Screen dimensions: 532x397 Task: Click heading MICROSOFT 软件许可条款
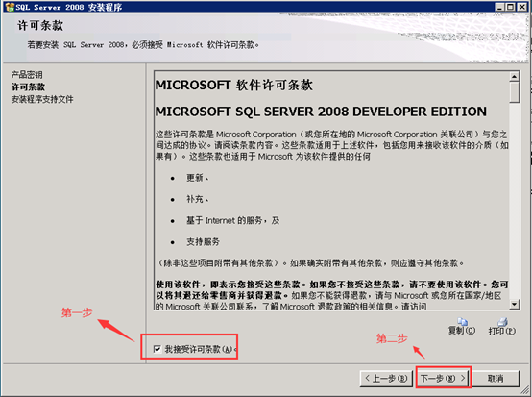[233, 86]
